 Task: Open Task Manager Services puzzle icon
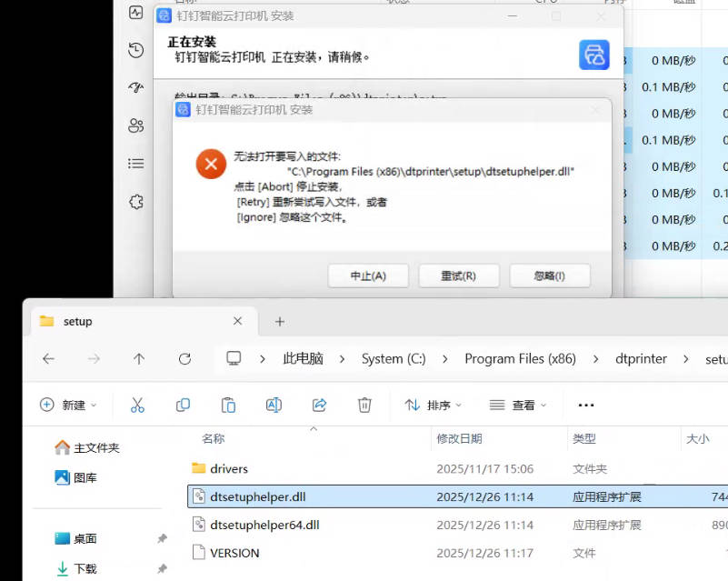click(136, 202)
